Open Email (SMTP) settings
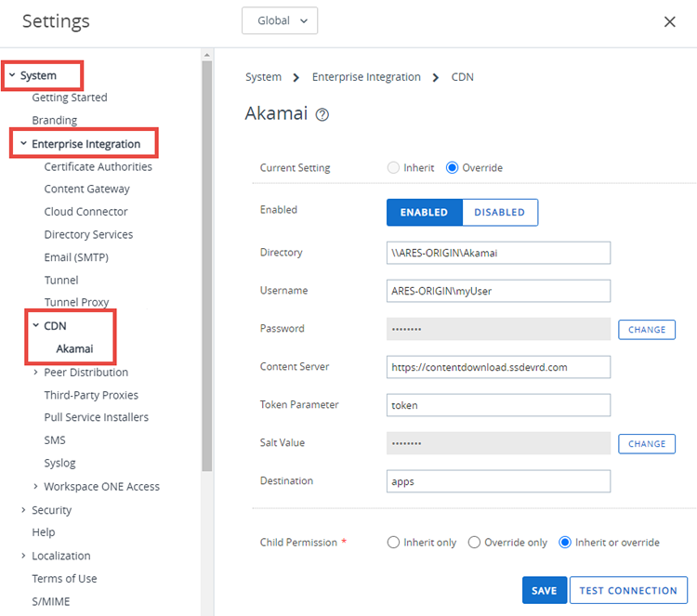 76,257
